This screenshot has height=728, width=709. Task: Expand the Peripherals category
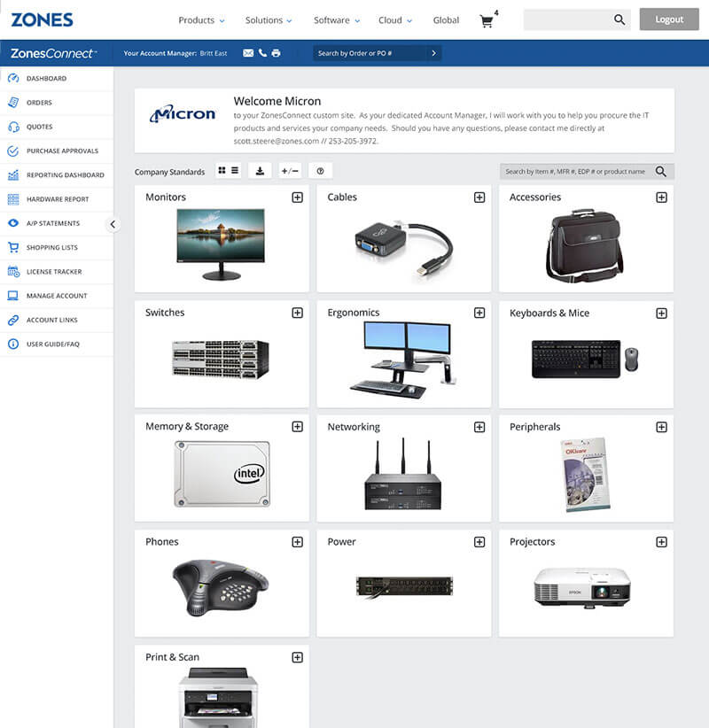pyautogui.click(x=662, y=427)
